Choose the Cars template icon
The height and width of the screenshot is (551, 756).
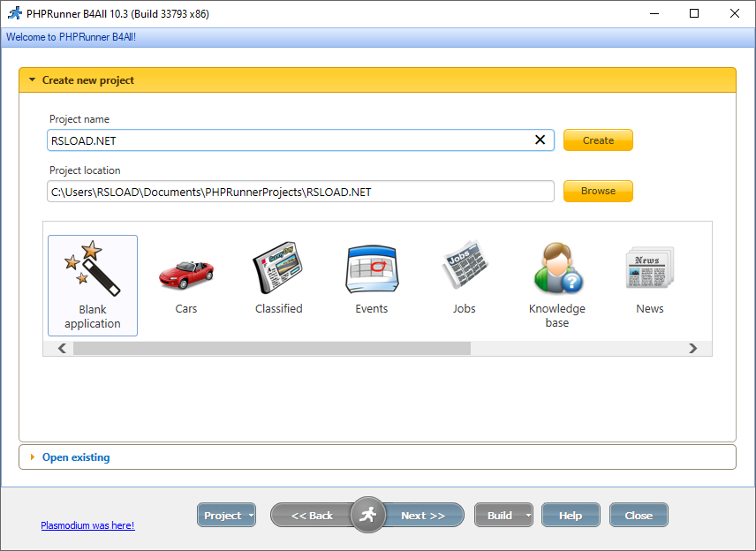(186, 275)
